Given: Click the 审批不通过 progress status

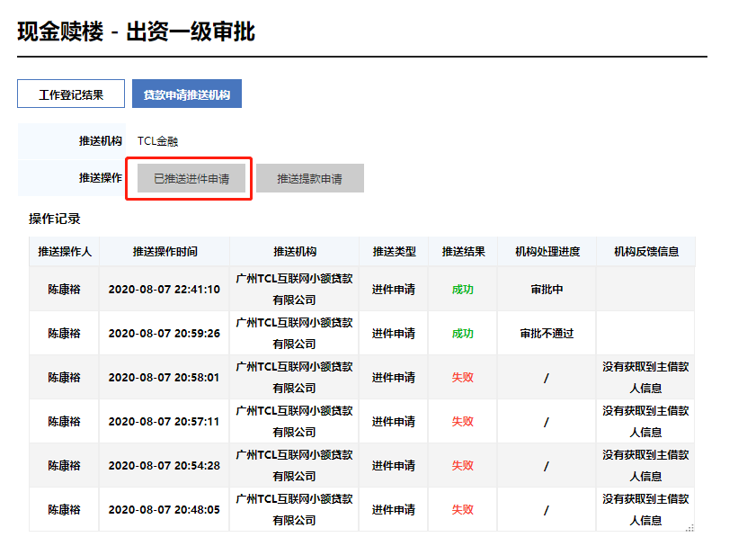Looking at the screenshot, I should point(547,333).
